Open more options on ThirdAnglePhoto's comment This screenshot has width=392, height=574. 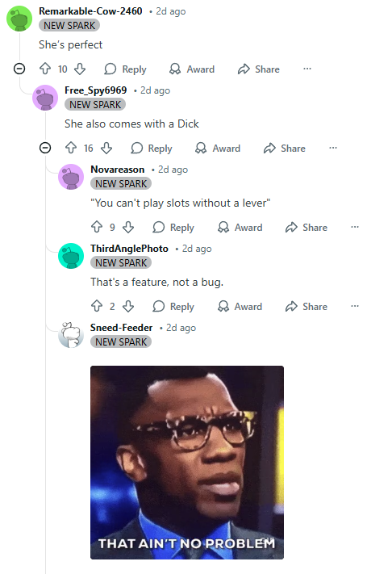(x=355, y=306)
